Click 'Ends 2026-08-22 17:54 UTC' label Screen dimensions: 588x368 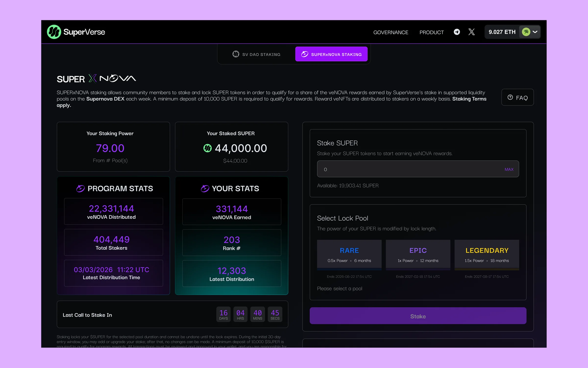click(349, 276)
